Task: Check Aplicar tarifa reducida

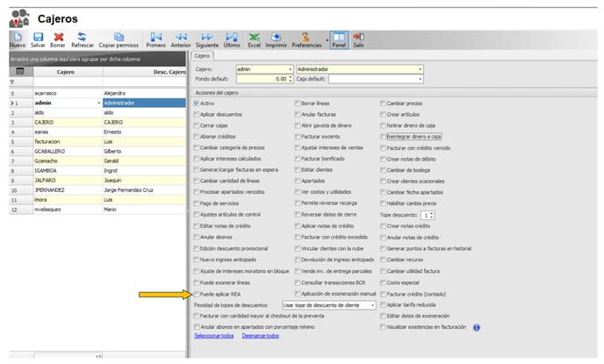Action: (383, 305)
